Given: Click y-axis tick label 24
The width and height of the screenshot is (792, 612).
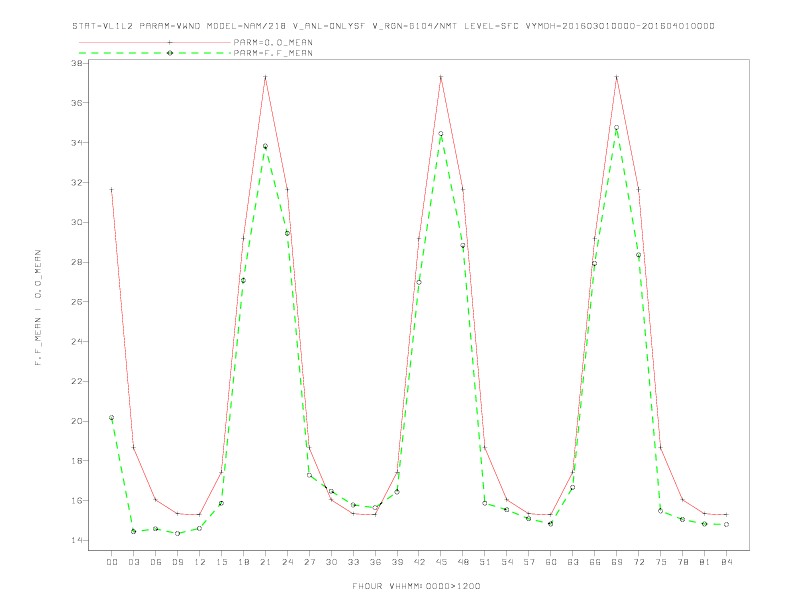Looking at the screenshot, I should (77, 342).
